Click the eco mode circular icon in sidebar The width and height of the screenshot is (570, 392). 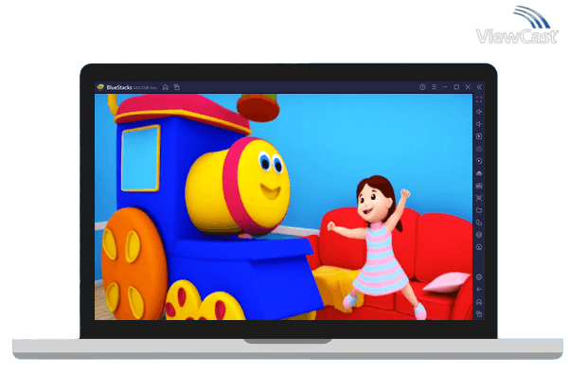click(x=479, y=247)
